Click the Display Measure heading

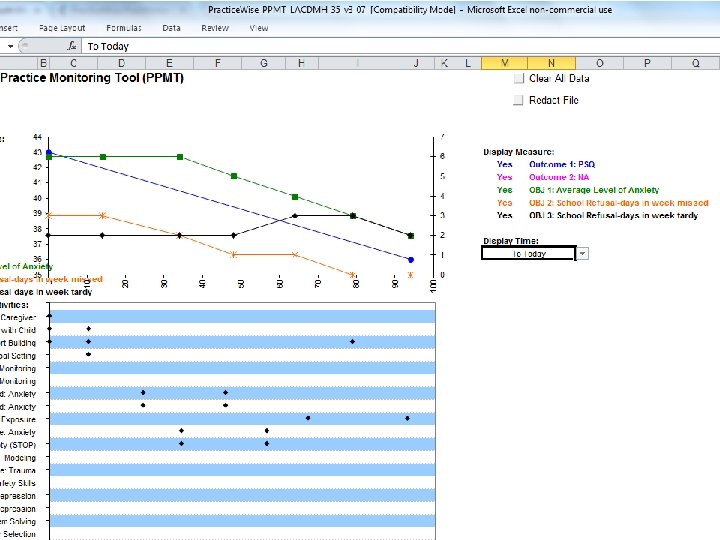518,152
